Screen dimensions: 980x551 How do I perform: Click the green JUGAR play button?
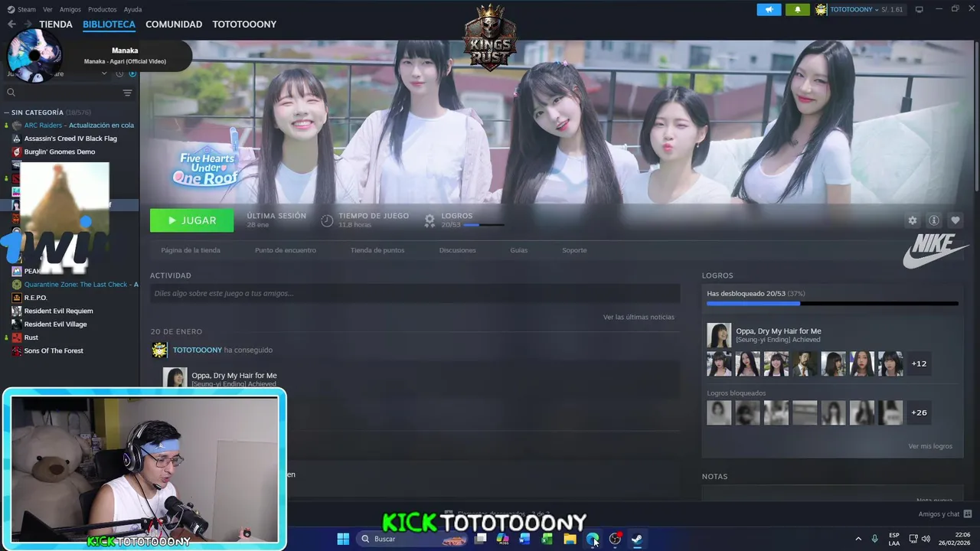click(x=191, y=220)
